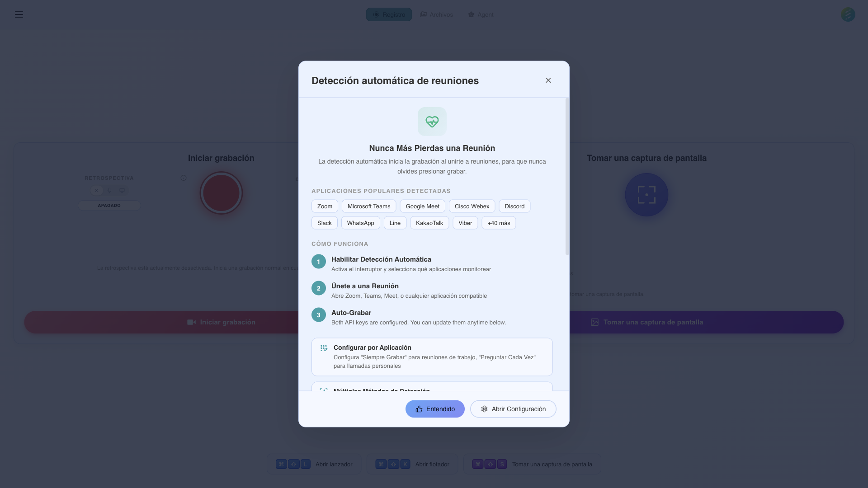Viewport: 868px width, 488px height.
Task: Dismiss the dialog with the close X
Action: (548, 80)
